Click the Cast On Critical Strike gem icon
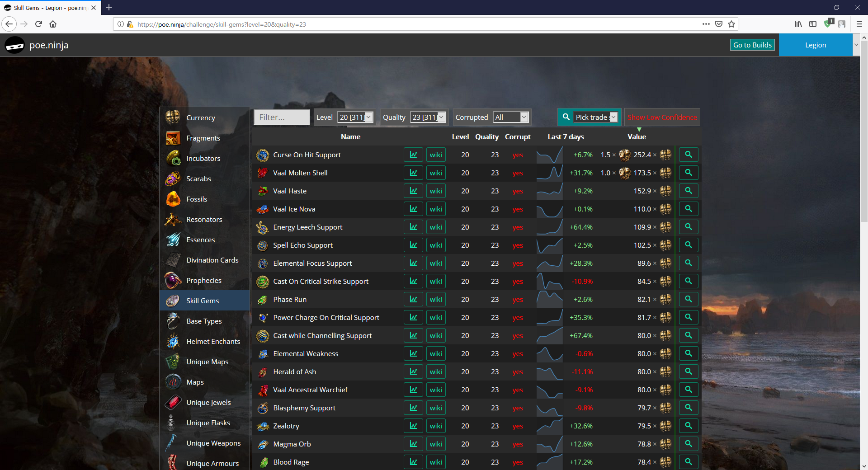This screenshot has height=470, width=868. click(x=263, y=282)
